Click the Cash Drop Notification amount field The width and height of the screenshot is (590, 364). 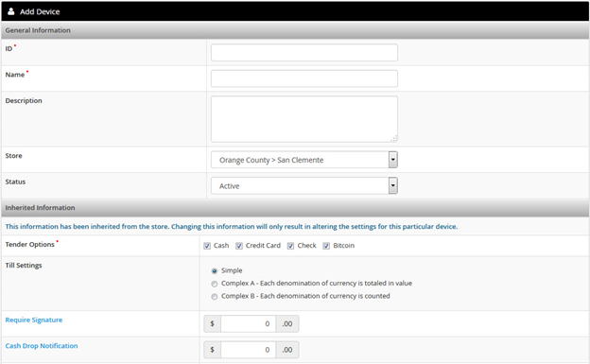pos(249,350)
